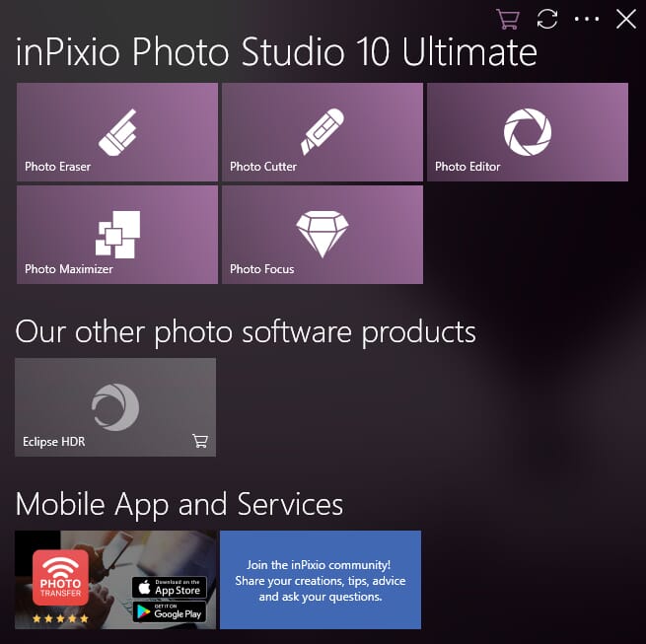646x644 pixels.
Task: Open Photo Editor via the aperture icon
Action: tap(528, 132)
